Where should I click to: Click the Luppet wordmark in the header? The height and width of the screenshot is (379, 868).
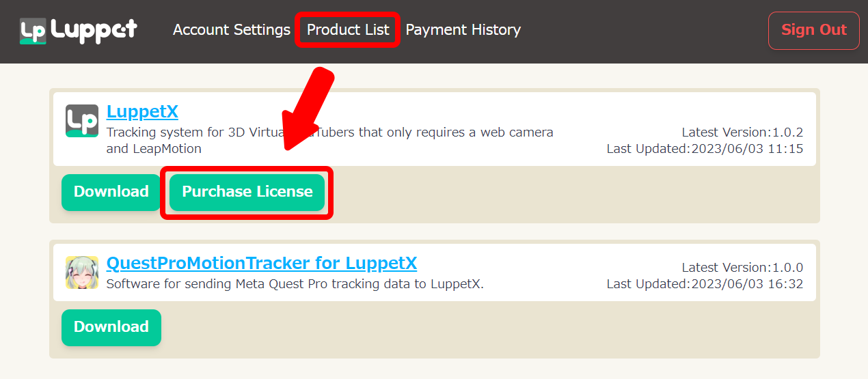pos(94,30)
